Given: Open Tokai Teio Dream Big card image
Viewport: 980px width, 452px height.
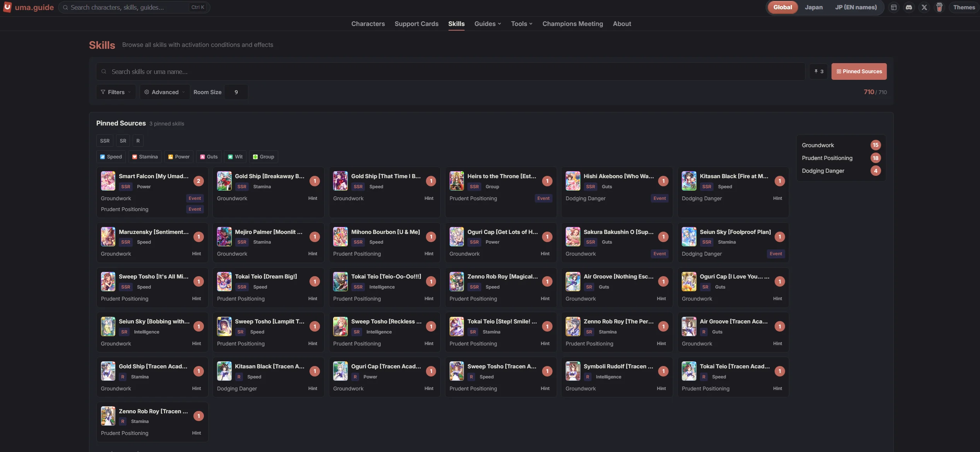Looking at the screenshot, I should (x=224, y=282).
